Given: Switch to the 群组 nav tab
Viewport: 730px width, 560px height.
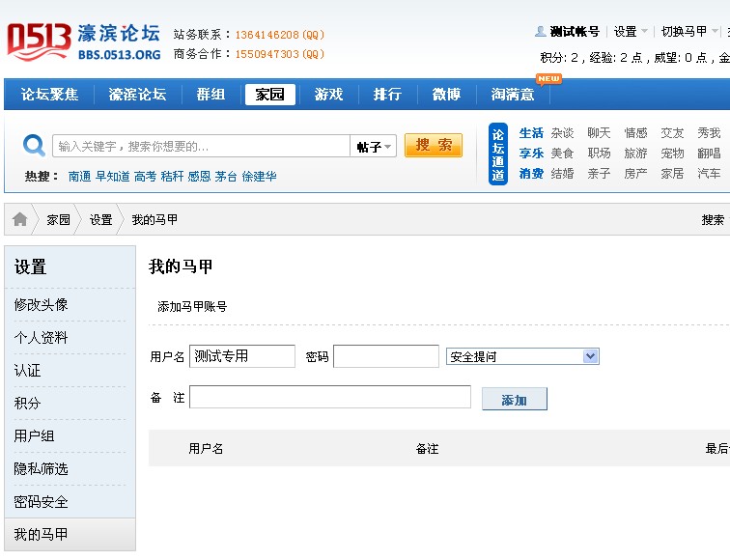Looking at the screenshot, I should [x=211, y=95].
